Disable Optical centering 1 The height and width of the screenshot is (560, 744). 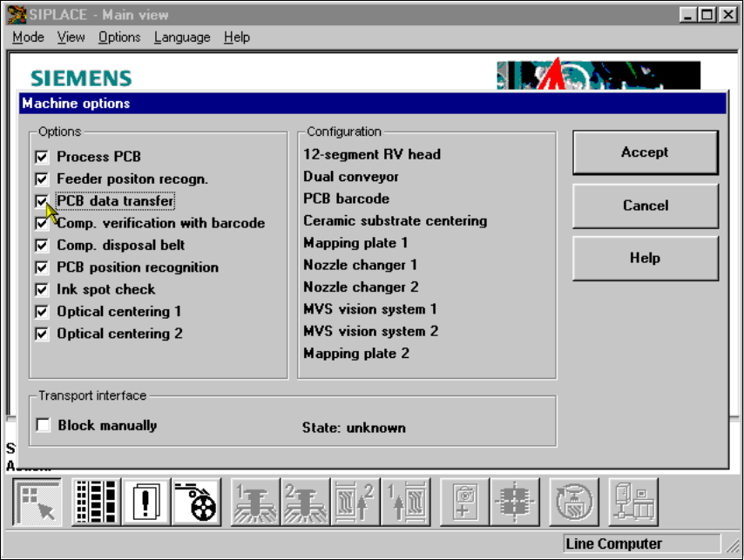pyautogui.click(x=42, y=312)
